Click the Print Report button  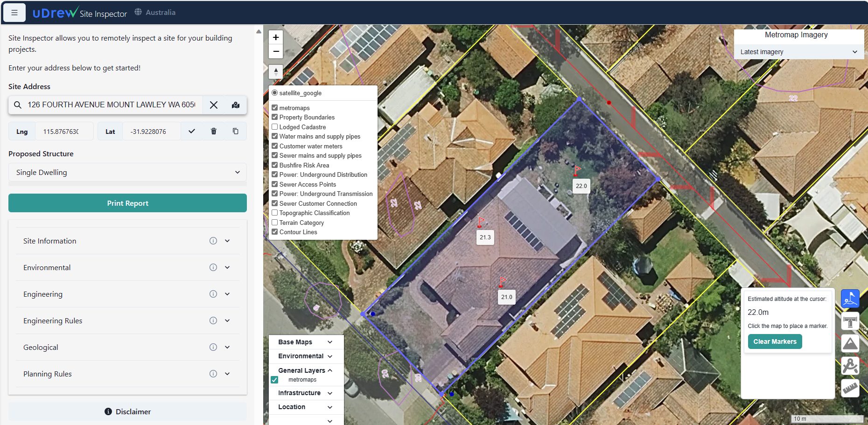click(127, 203)
